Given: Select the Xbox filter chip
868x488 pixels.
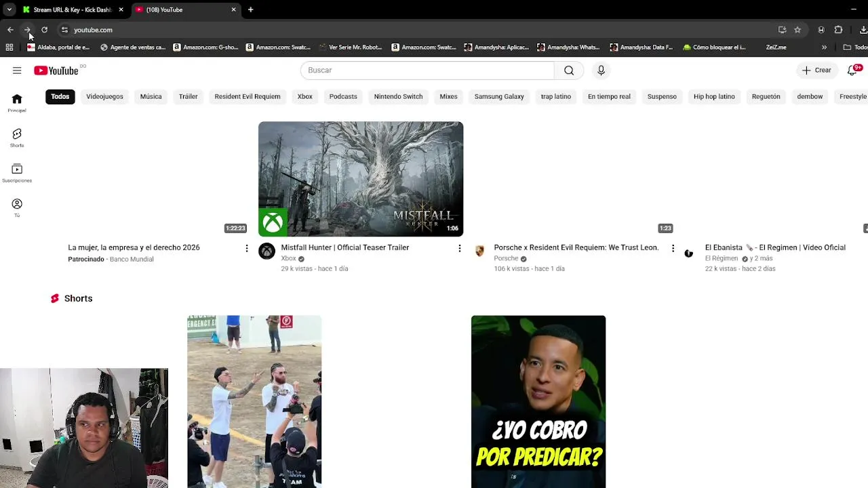Looking at the screenshot, I should coord(305,96).
